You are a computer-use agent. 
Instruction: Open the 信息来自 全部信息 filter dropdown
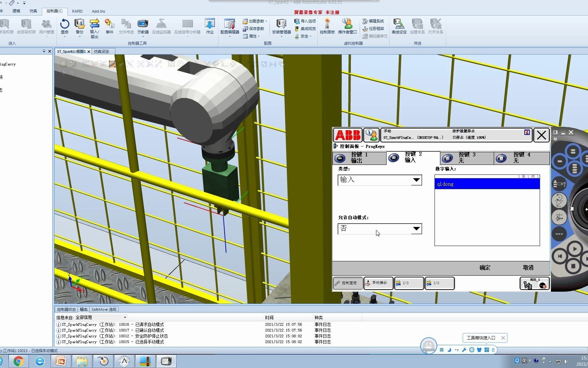coord(125,317)
